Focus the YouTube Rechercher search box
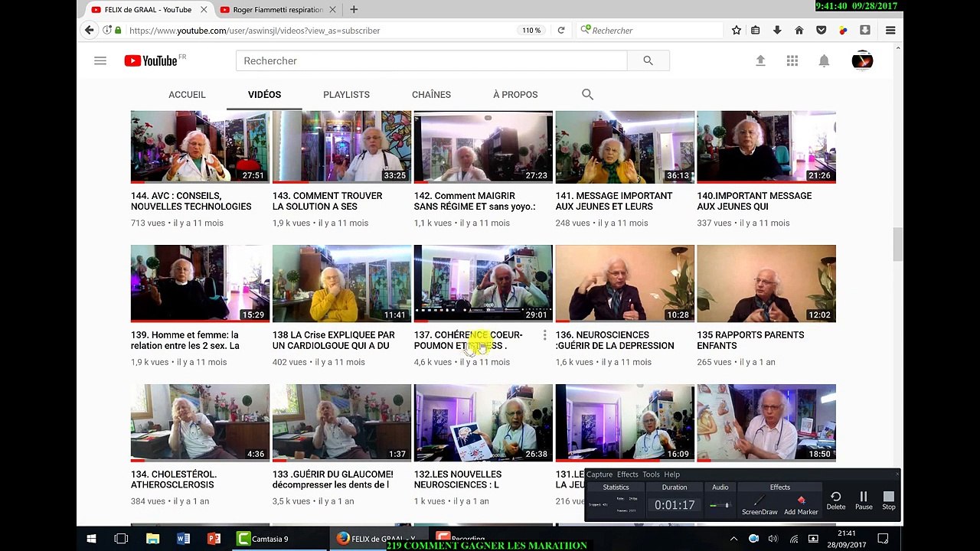The width and height of the screenshot is (980, 551). (431, 60)
